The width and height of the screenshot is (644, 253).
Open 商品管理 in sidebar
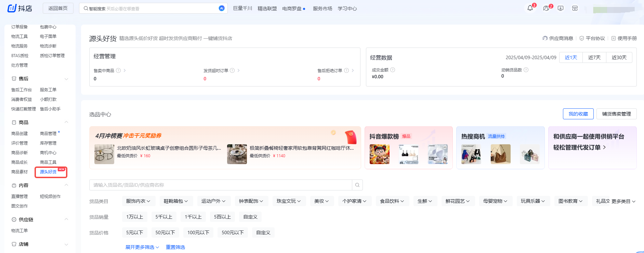point(48,134)
